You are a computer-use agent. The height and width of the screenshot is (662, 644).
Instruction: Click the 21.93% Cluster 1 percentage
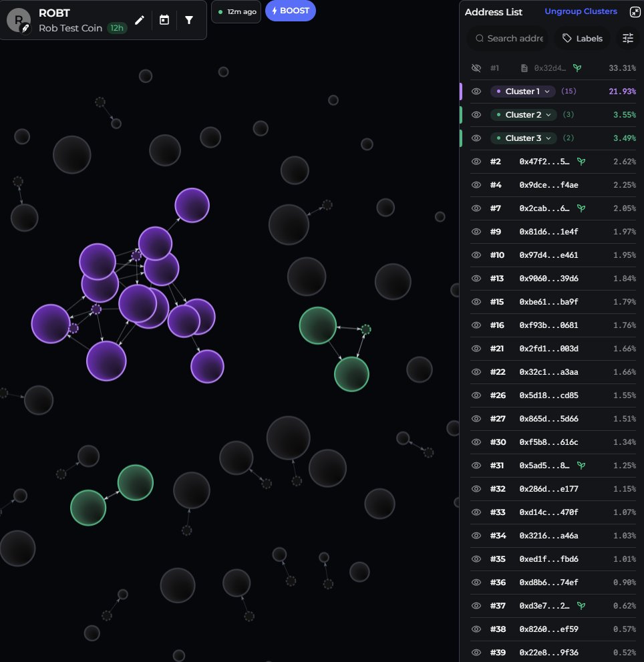622,92
